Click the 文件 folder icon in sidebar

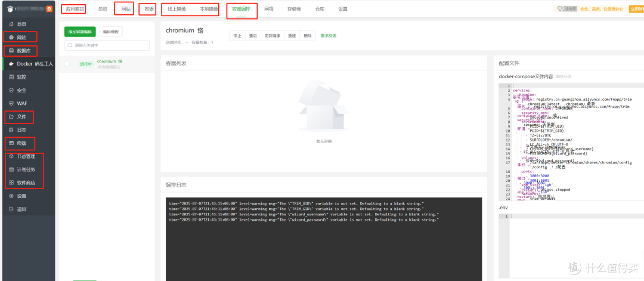coord(11,117)
